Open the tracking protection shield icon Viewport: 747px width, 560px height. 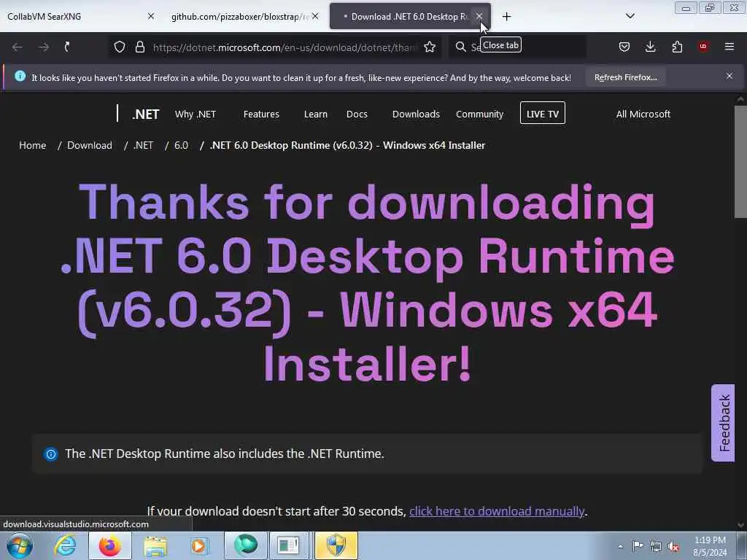pyautogui.click(x=120, y=47)
